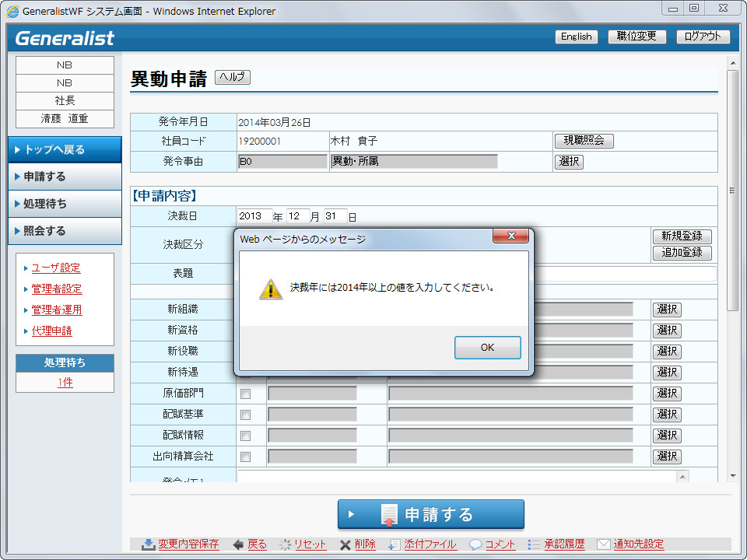Screen dimensions: 747x560
Task: Open 通知先設定 link
Action: (x=638, y=544)
